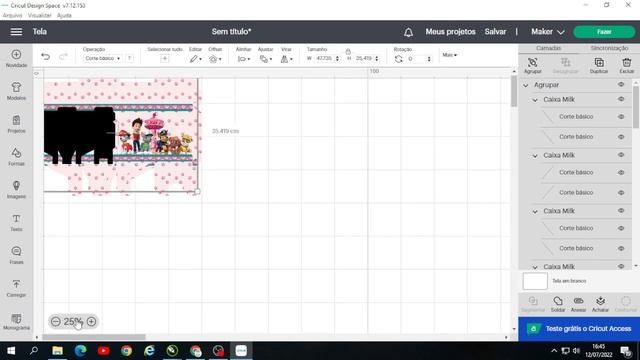Open the Projetos panel
The height and width of the screenshot is (360, 640).
click(16, 124)
